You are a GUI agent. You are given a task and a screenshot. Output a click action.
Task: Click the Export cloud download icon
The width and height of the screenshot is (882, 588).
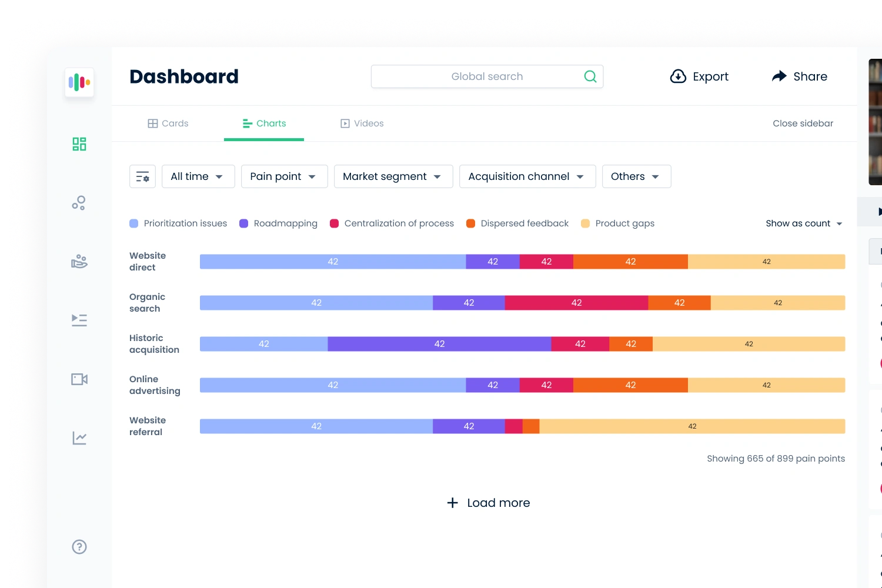pyautogui.click(x=678, y=76)
